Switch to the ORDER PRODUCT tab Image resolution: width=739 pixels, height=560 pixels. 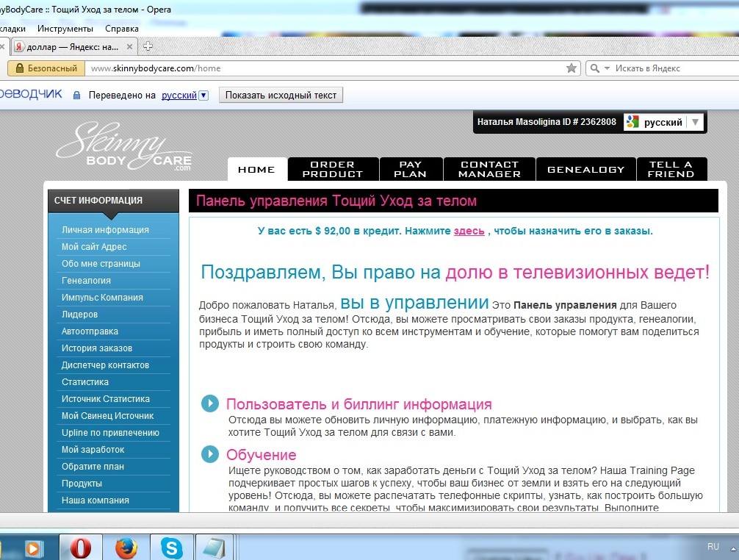pyautogui.click(x=333, y=169)
